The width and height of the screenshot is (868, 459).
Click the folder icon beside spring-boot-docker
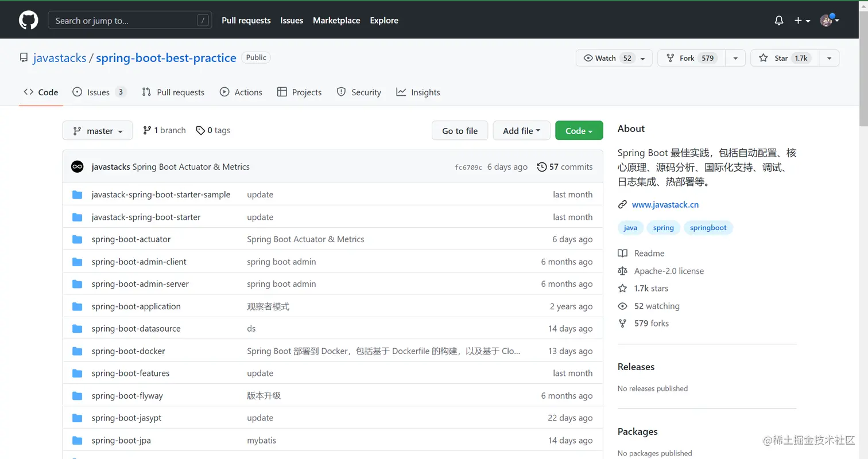click(x=77, y=351)
